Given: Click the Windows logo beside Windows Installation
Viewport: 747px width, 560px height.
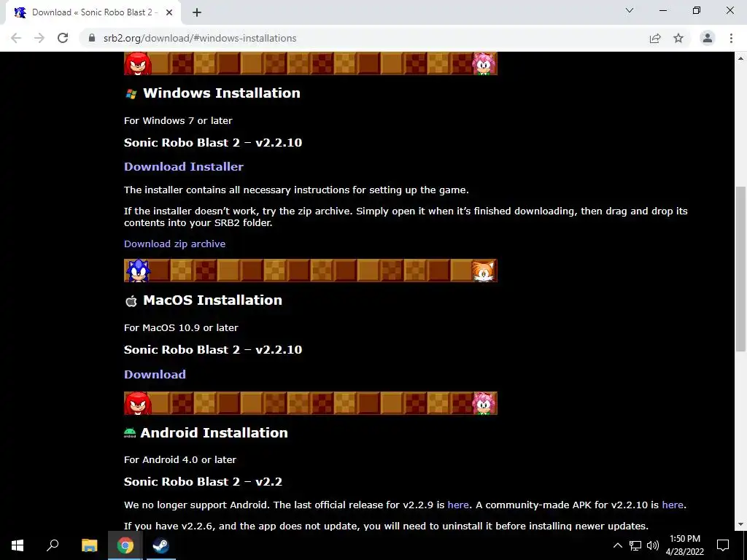Looking at the screenshot, I should click(131, 94).
